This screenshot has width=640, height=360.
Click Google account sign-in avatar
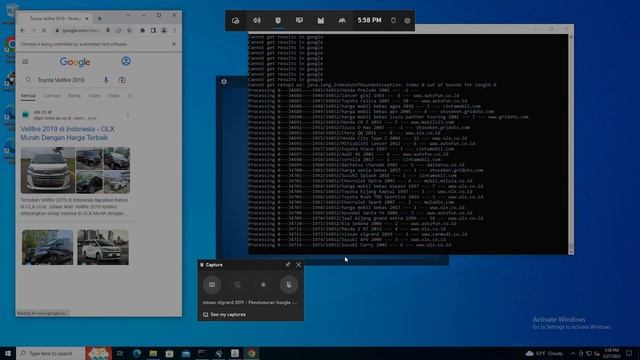126,61
